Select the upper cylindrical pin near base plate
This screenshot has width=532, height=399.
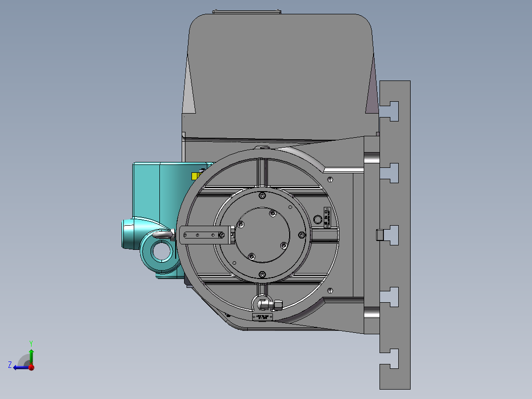coord(372,159)
